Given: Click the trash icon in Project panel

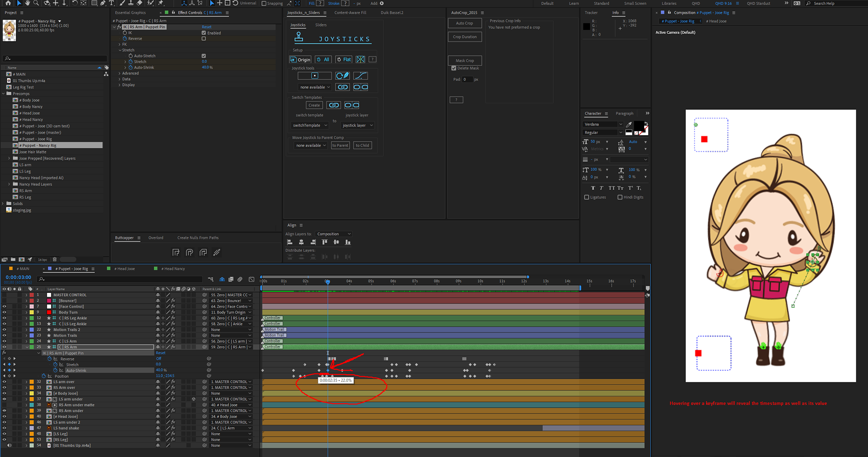Looking at the screenshot, I should click(x=55, y=259).
